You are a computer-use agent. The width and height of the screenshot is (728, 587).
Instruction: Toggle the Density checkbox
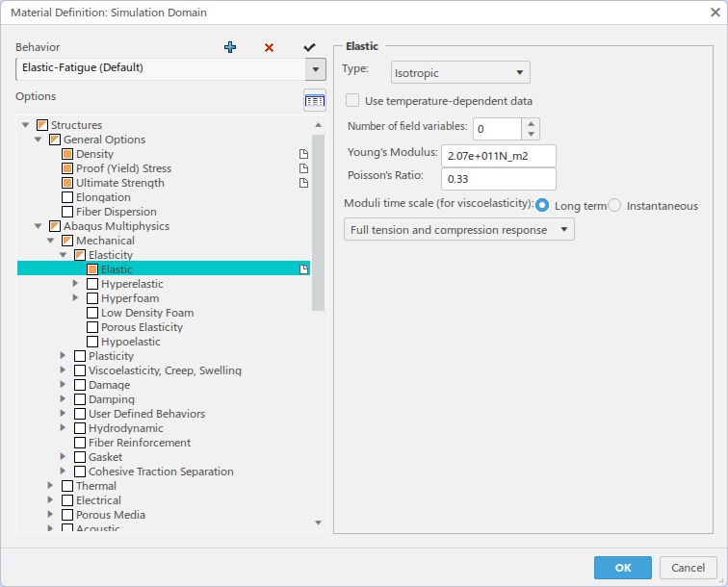pyautogui.click(x=67, y=154)
